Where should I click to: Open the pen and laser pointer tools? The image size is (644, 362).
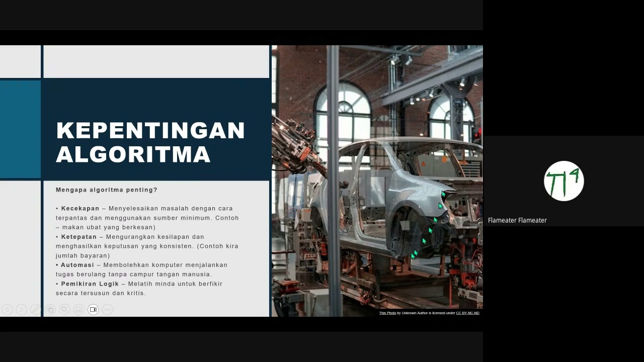36,310
